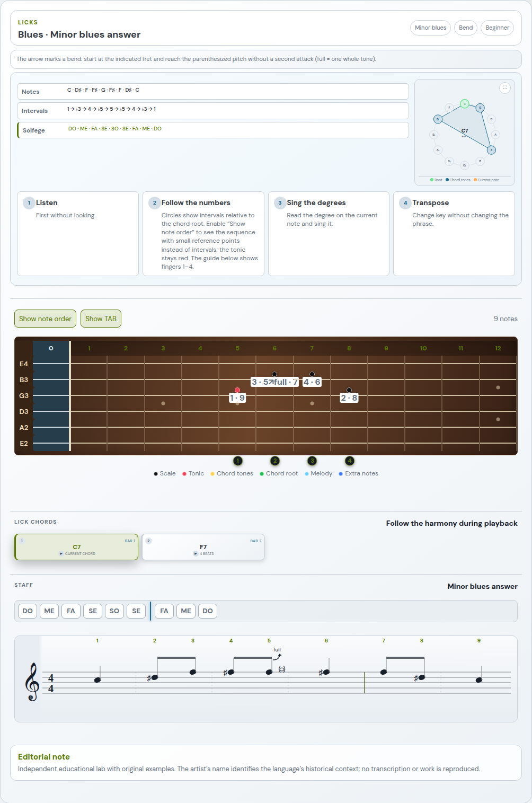Screen dimensions: 532x803
Task: Click the G3 string label
Action: [24, 395]
